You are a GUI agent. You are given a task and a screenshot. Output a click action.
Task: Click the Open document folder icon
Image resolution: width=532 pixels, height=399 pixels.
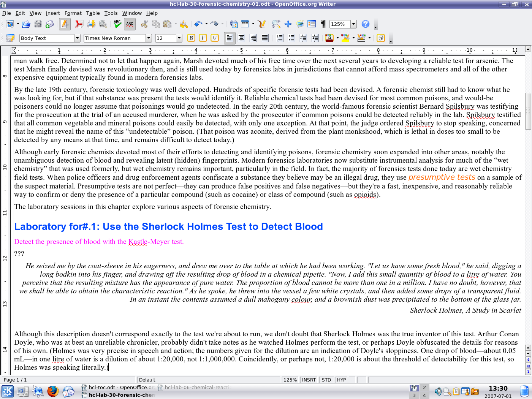point(26,24)
